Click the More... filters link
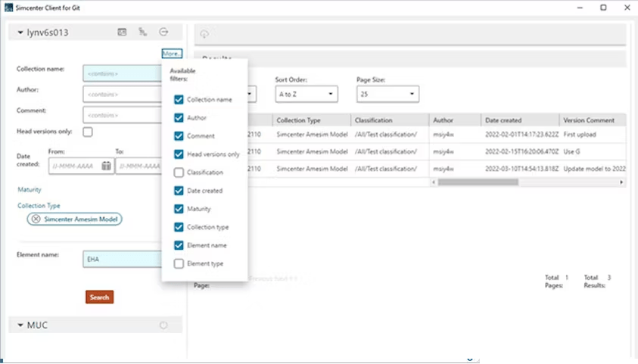The image size is (638, 364). (x=171, y=54)
